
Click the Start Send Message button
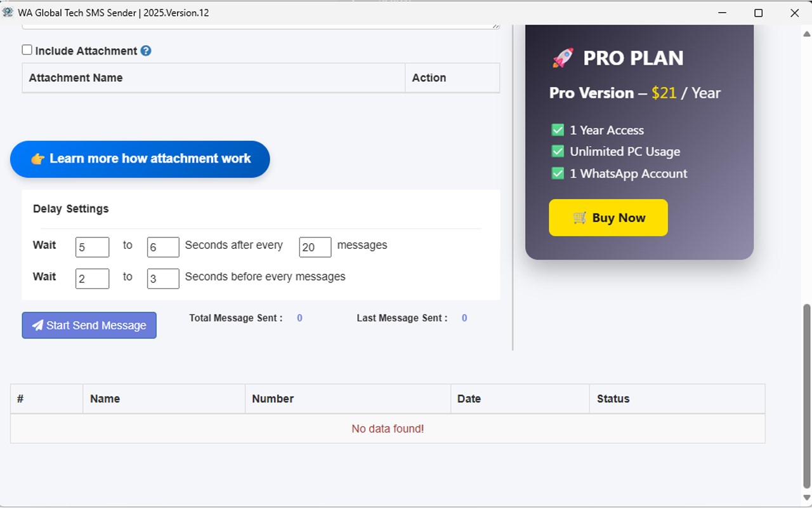(x=89, y=325)
